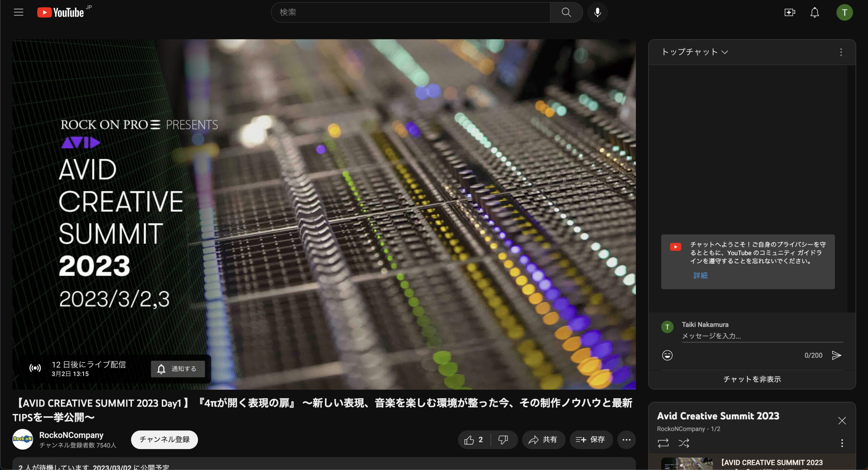Open the 詳細 link in chat notice
The image size is (868, 470).
point(701,275)
